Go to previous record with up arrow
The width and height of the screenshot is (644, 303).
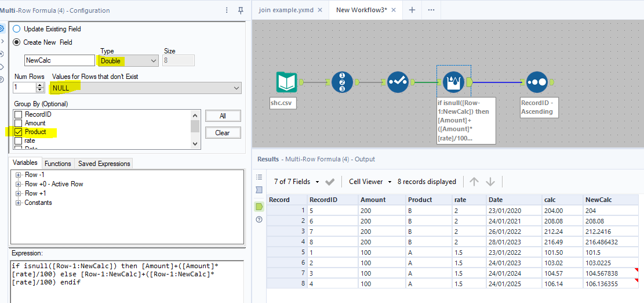coord(474,182)
